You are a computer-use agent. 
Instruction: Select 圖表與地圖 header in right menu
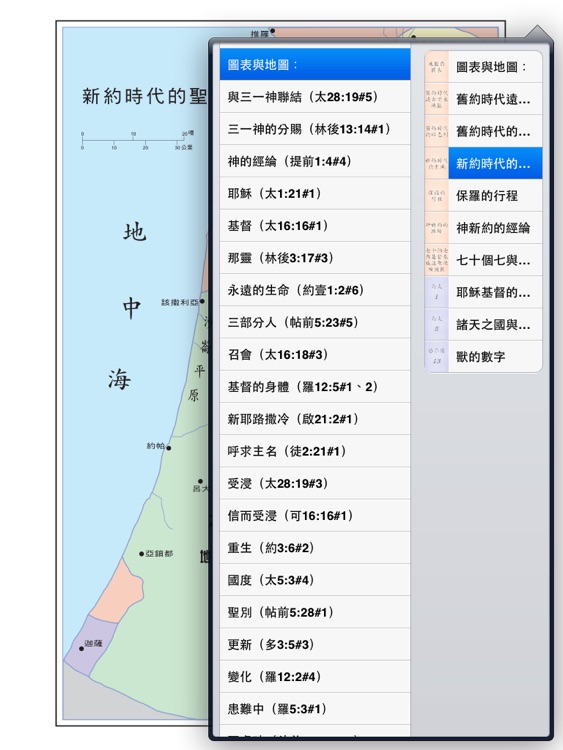pyautogui.click(x=484, y=67)
